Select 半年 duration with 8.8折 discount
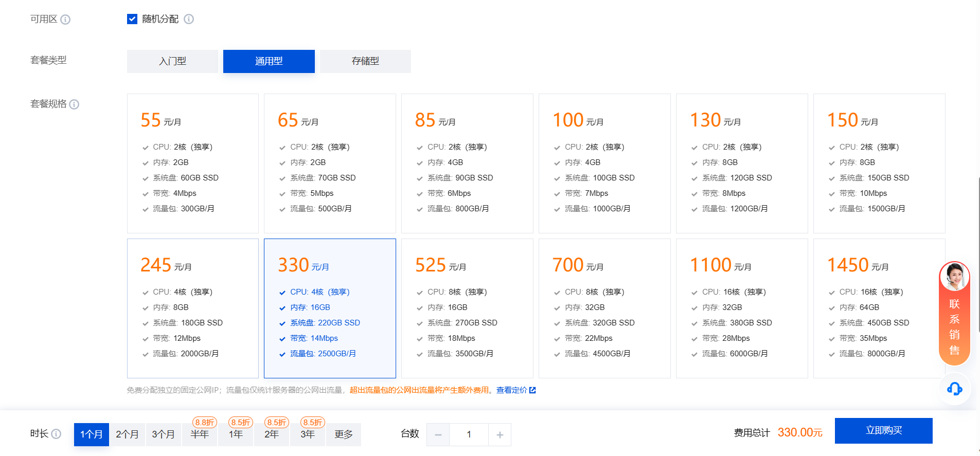 pos(200,434)
